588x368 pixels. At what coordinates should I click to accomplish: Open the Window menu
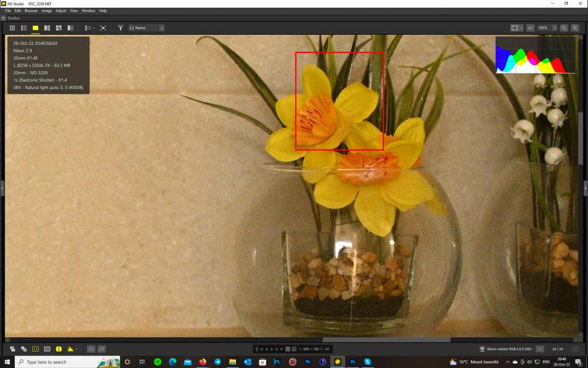coord(89,11)
